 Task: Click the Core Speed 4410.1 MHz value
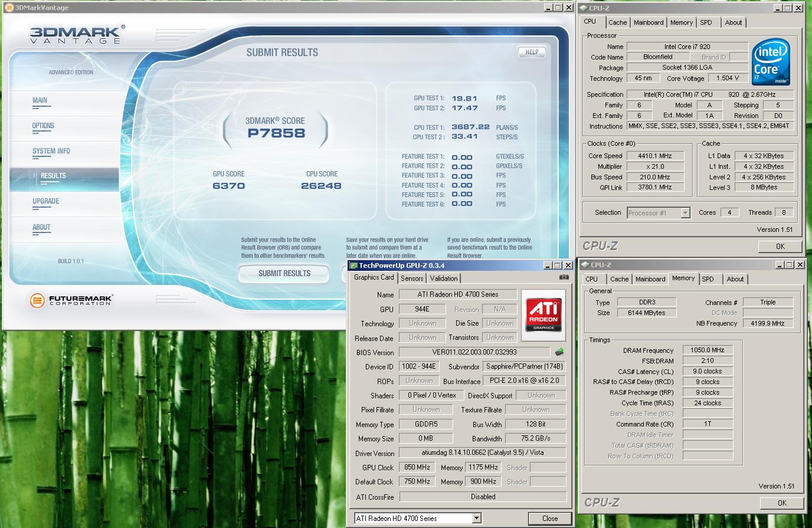click(x=654, y=156)
